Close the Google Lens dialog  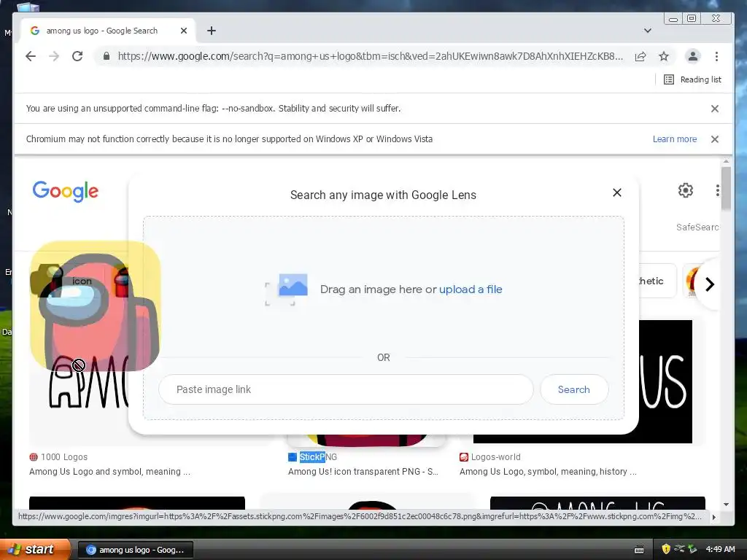617,192
